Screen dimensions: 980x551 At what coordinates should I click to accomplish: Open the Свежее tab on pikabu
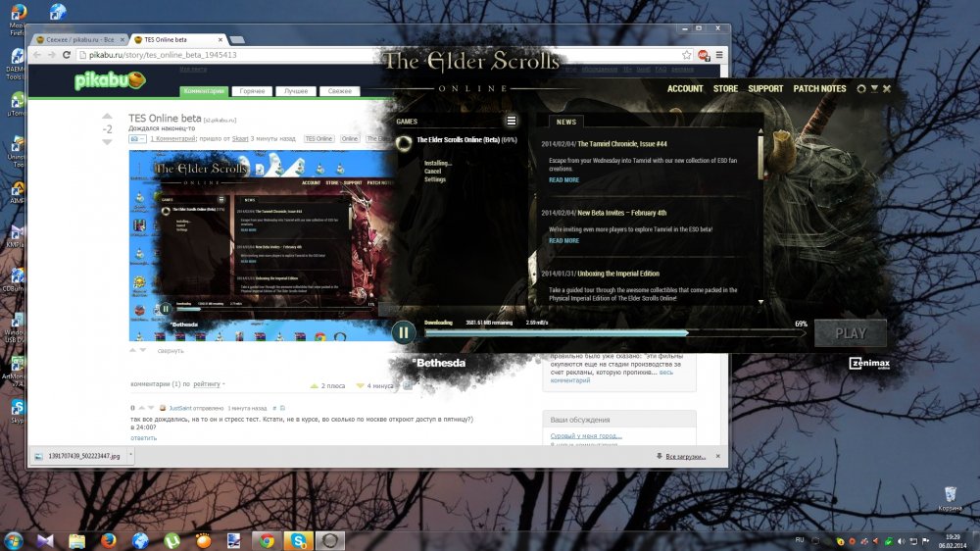(339, 91)
